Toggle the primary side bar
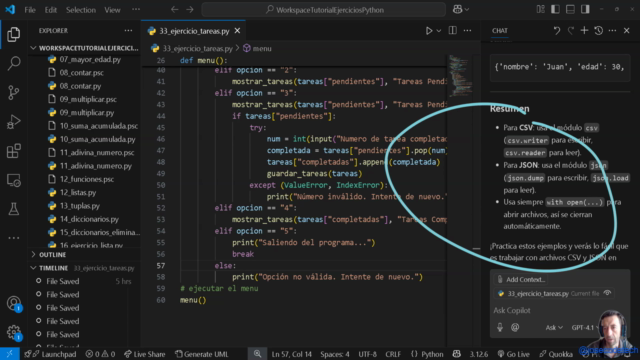640x360 pixels. click(555, 9)
